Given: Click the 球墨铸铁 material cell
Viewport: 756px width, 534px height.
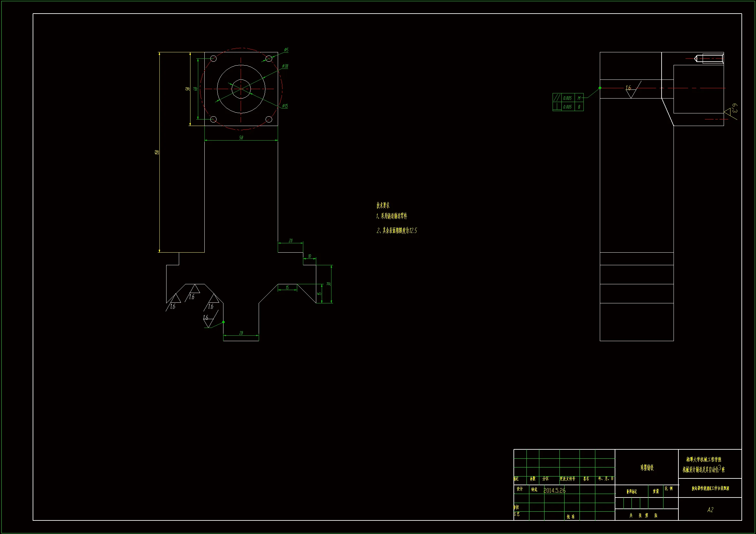Looking at the screenshot, I should pyautogui.click(x=647, y=467).
